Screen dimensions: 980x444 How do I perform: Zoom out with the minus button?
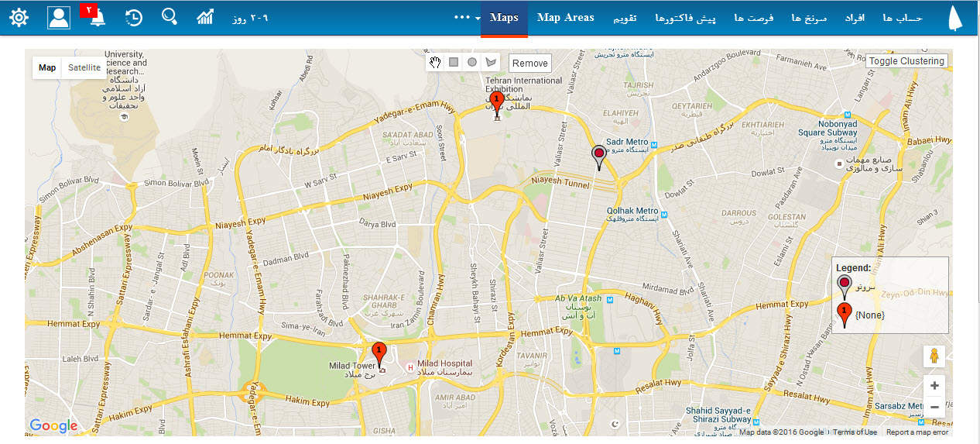pos(934,406)
